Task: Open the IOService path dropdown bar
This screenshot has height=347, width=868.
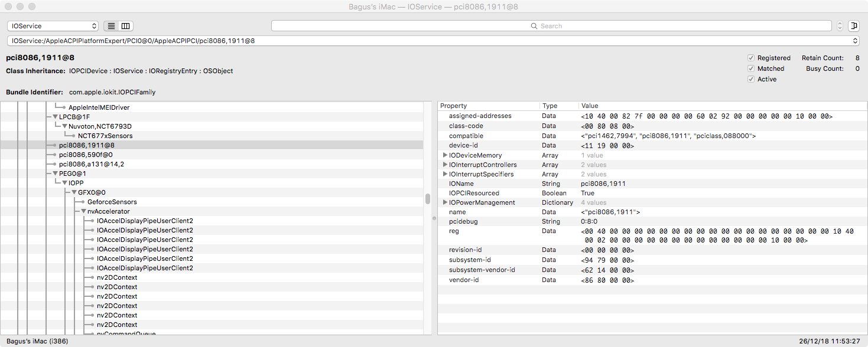Action: (433, 41)
